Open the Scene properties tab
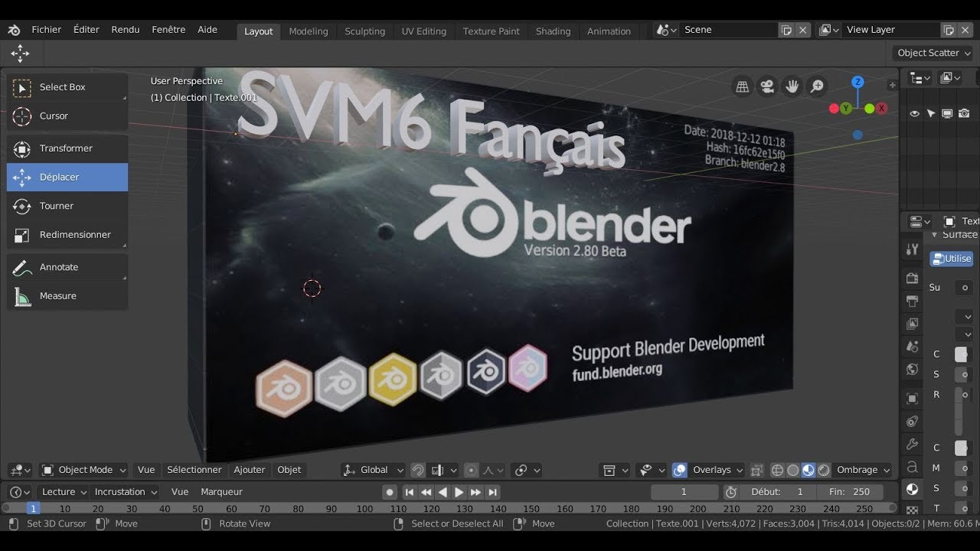The height and width of the screenshot is (551, 980). point(912,347)
